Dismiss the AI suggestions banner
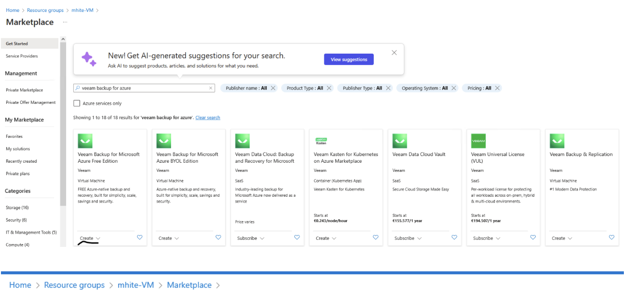 [394, 53]
